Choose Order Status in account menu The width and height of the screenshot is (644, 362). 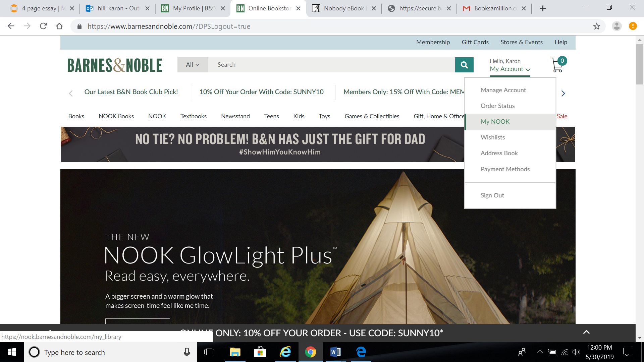tap(497, 106)
